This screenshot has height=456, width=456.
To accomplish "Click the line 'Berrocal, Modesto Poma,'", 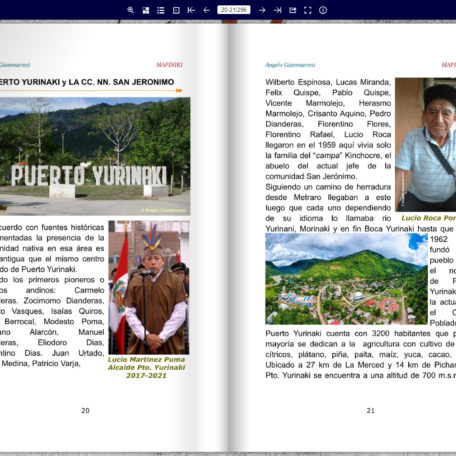I will pyautogui.click(x=54, y=322).
